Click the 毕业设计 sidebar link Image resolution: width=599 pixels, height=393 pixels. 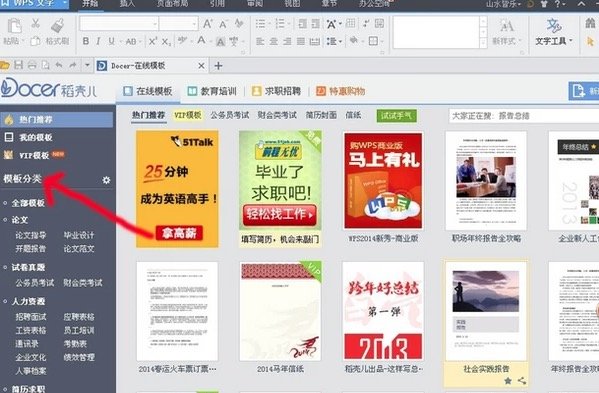(x=79, y=235)
